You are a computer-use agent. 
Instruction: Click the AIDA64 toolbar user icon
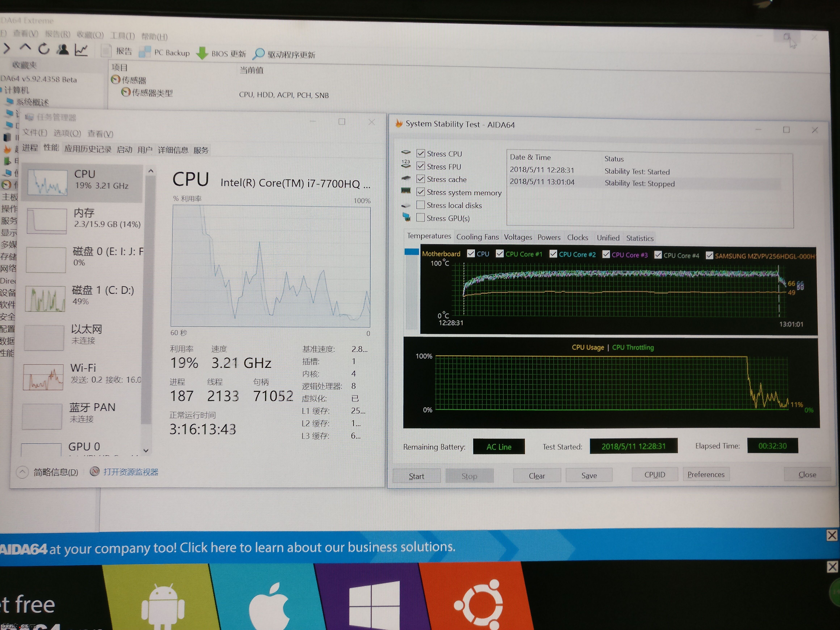coord(63,50)
